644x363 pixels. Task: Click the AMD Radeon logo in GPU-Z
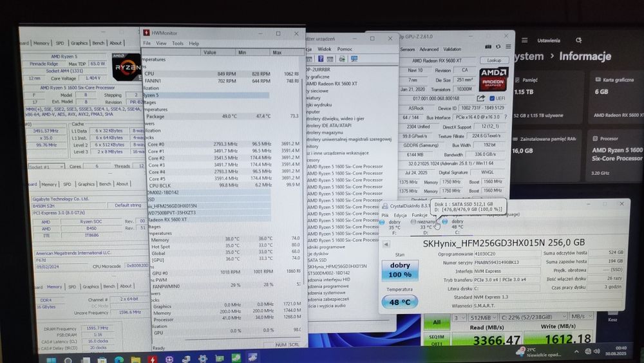[493, 79]
